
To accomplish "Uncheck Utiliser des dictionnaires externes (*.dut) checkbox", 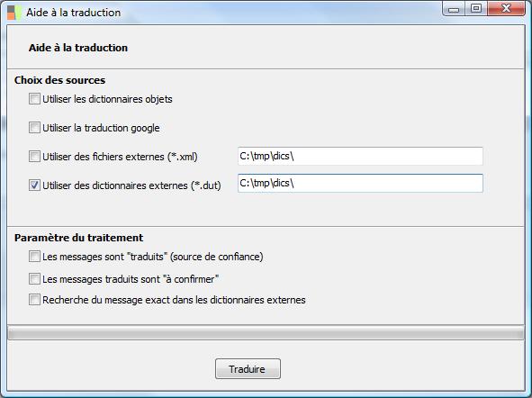I will tap(34, 185).
